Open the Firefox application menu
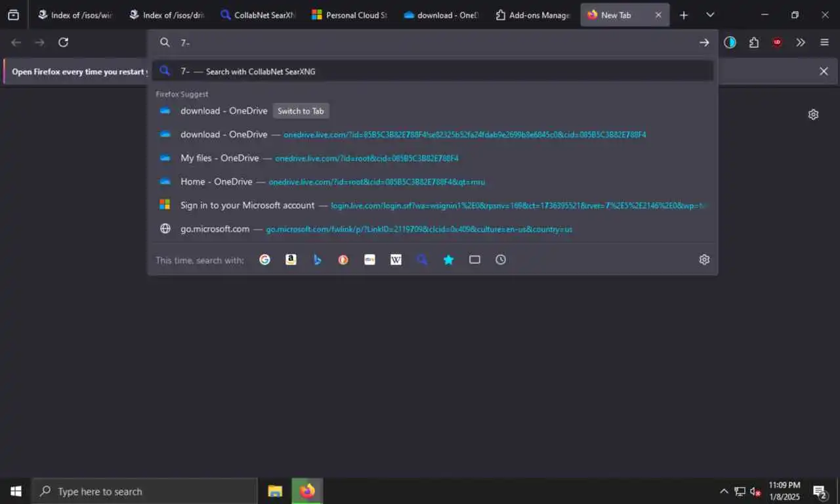840x504 pixels. point(824,43)
